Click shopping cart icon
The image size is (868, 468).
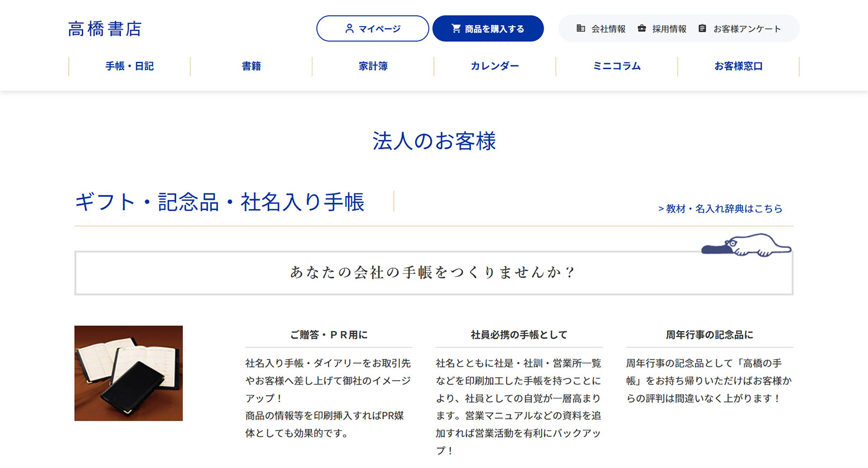point(456,28)
